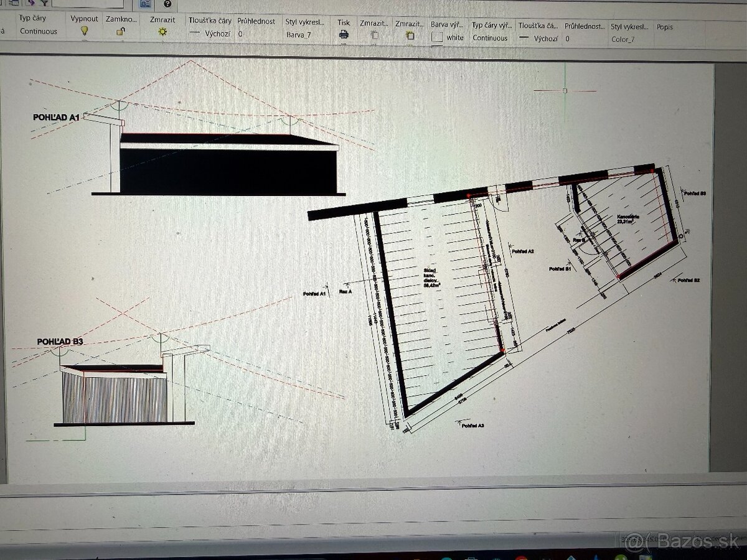The height and width of the screenshot is (560, 747).
Task: Click the Tisk printer icon
Action: click(x=344, y=35)
